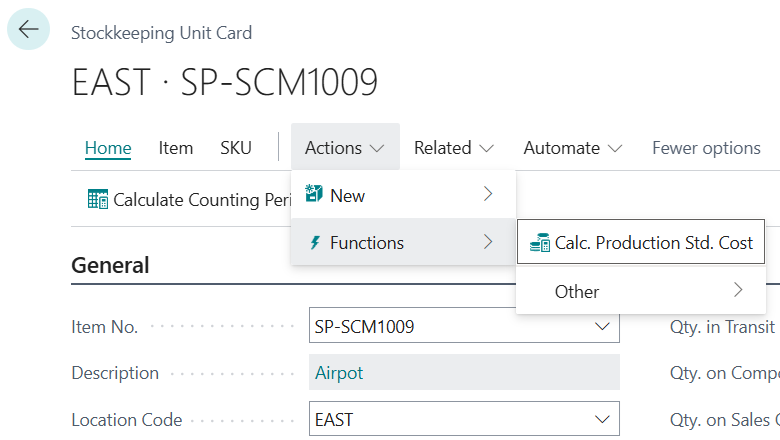The width and height of the screenshot is (780, 440).
Task: Choose Calc. Production Std. Cost
Action: 654,242
